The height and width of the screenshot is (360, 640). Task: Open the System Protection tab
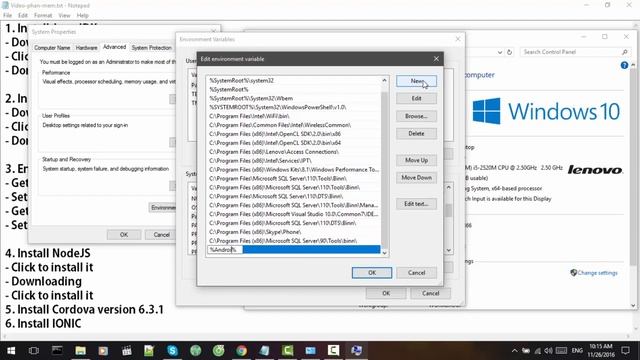point(151,48)
